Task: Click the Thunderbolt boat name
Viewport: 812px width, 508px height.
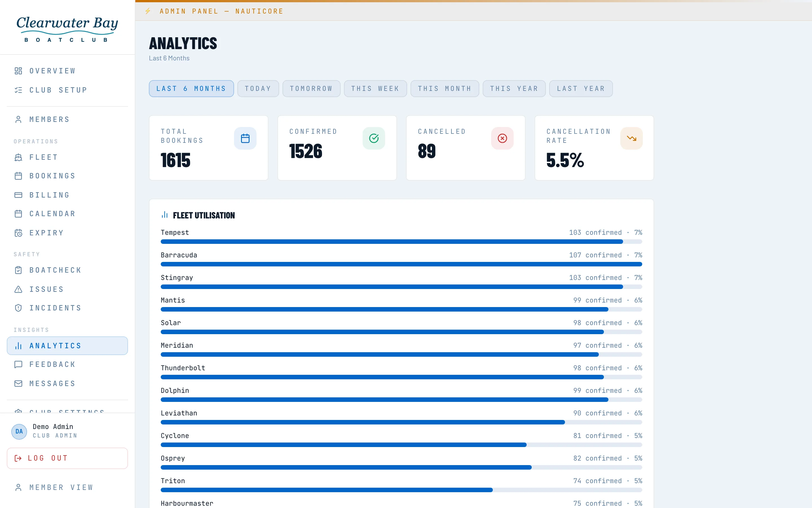Action: pyautogui.click(x=183, y=368)
